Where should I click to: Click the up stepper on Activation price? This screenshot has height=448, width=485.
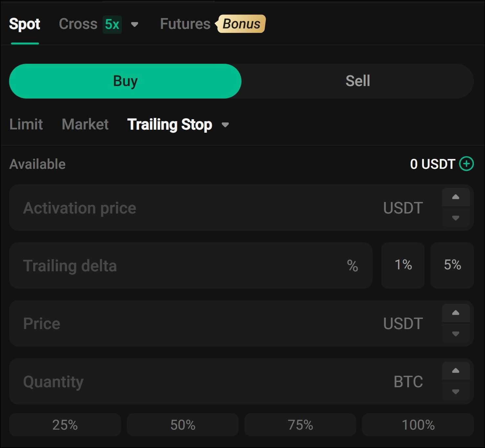pyautogui.click(x=455, y=197)
